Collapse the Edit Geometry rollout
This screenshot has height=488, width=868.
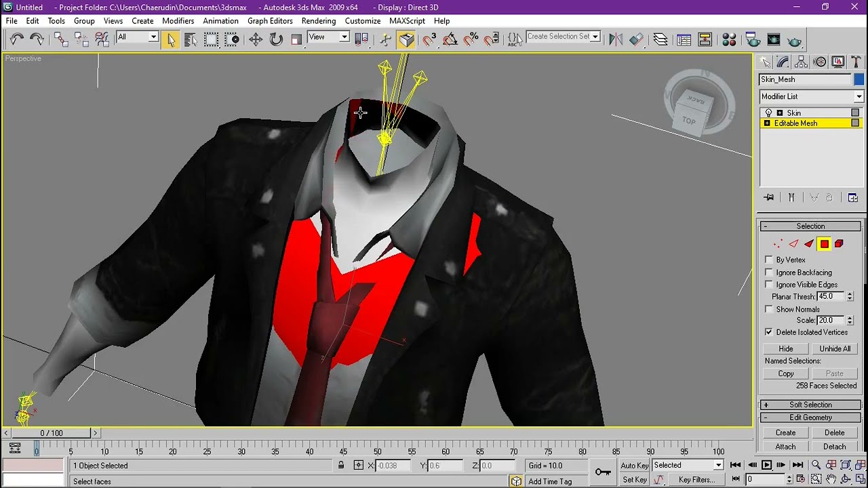[810, 418]
